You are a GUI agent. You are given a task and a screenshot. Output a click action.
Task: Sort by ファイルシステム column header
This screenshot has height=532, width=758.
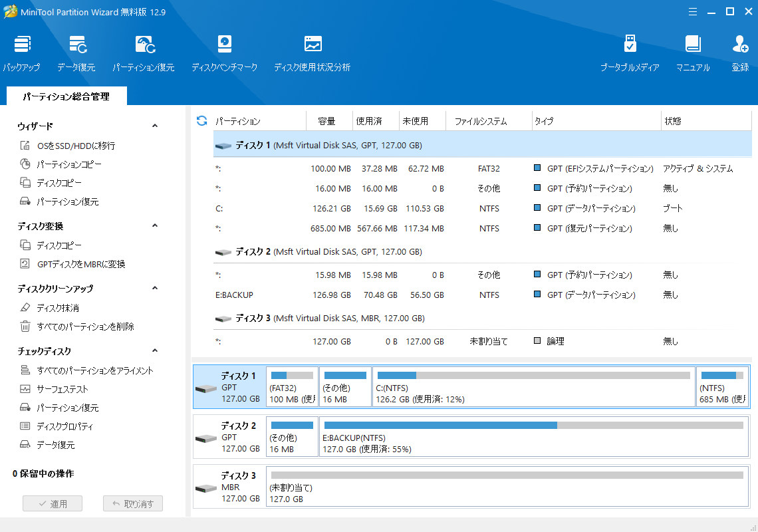pos(489,121)
